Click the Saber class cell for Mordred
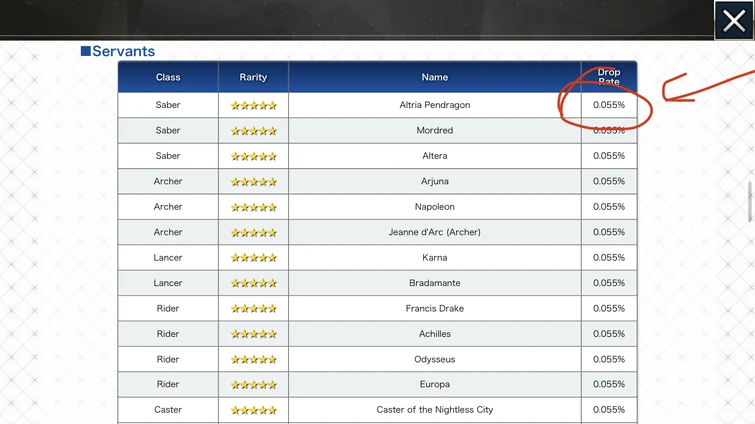Image resolution: width=755 pixels, height=424 pixels. click(168, 130)
